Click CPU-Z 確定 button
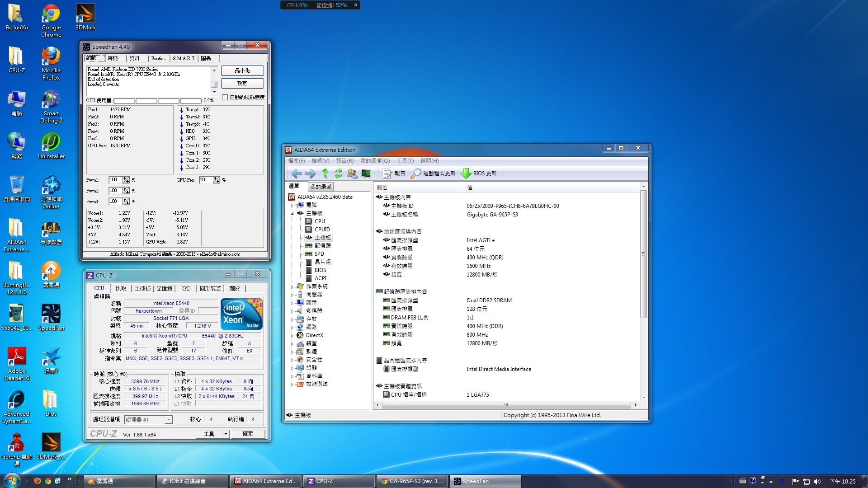 pos(248,434)
